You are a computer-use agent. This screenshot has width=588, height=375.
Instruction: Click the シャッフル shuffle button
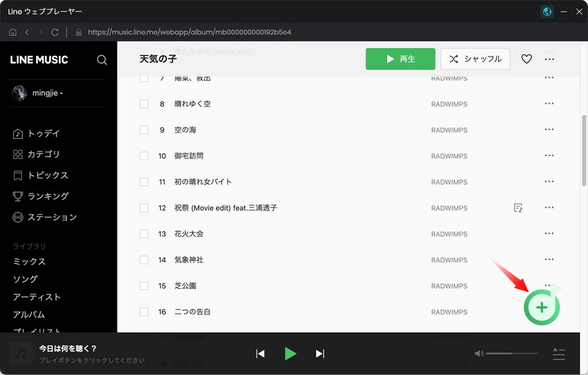tap(475, 59)
